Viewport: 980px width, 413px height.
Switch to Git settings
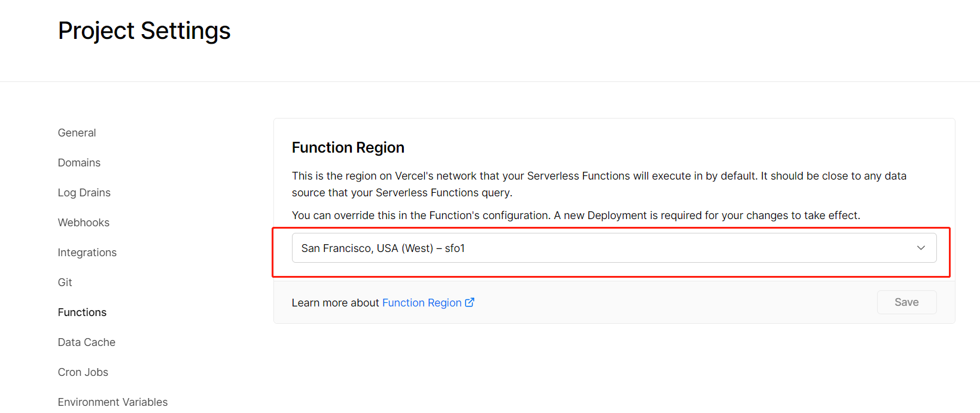point(65,283)
